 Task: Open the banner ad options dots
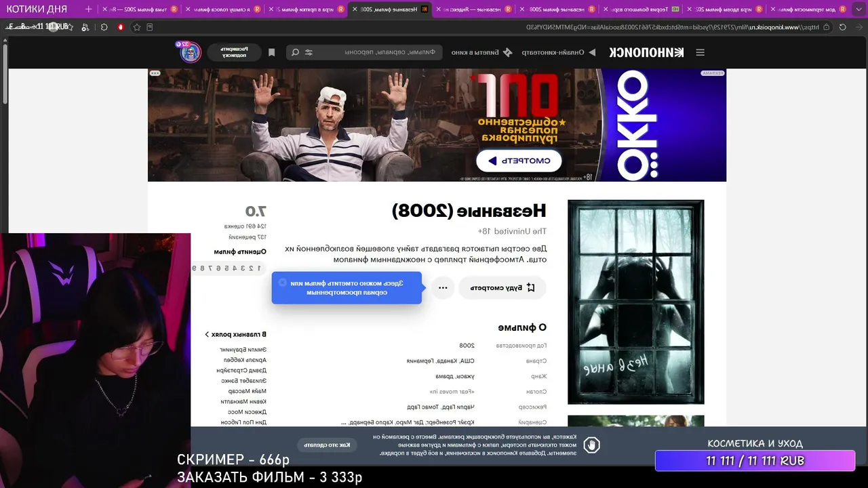[155, 73]
